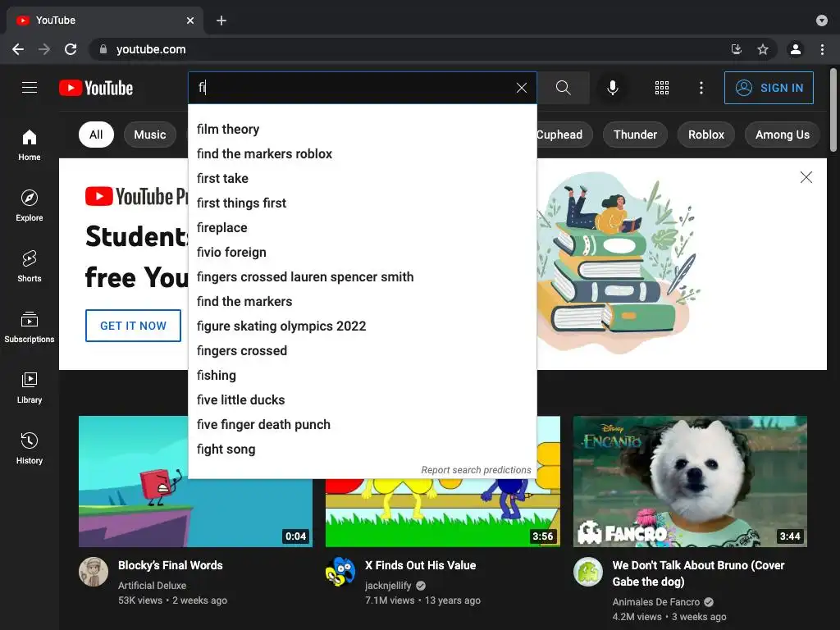Click Artificial Deluxe channel avatar
The height and width of the screenshot is (630, 840).
(x=94, y=572)
